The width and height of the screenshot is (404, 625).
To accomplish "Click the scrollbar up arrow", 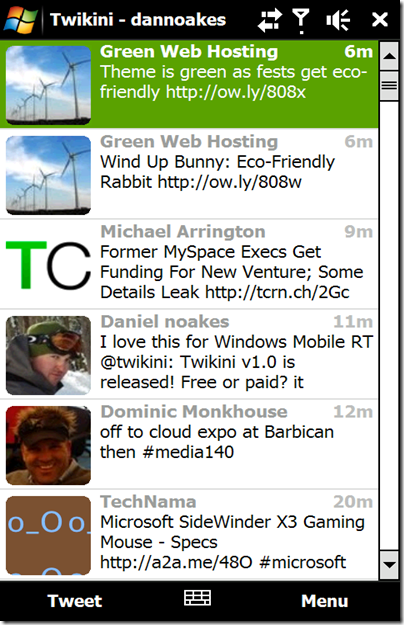I will coord(389,56).
